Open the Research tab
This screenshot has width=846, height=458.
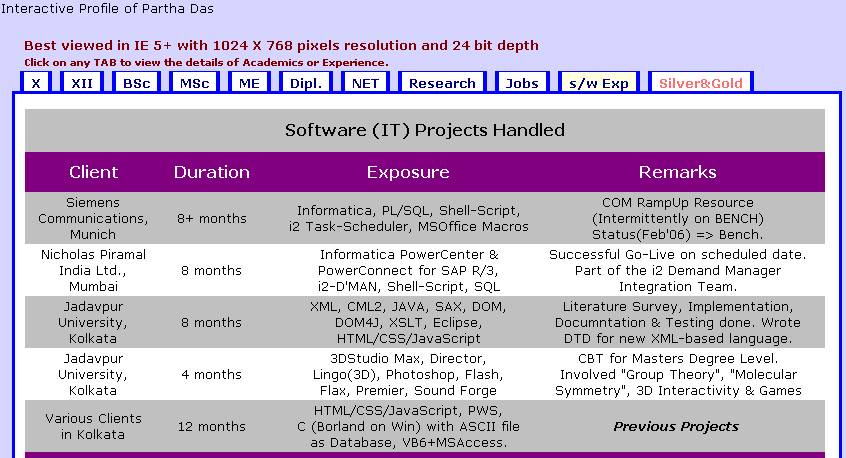pyautogui.click(x=442, y=83)
